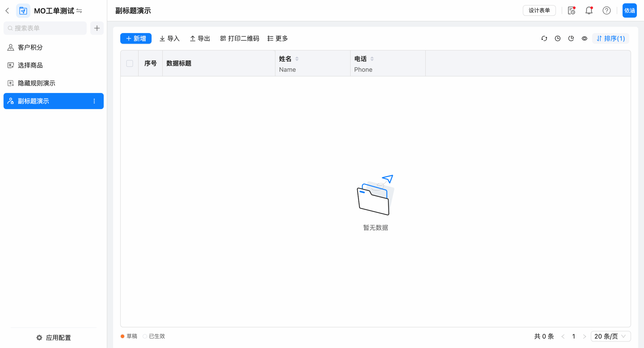Open the 更多 actions menu
The image size is (644, 348).
278,38
